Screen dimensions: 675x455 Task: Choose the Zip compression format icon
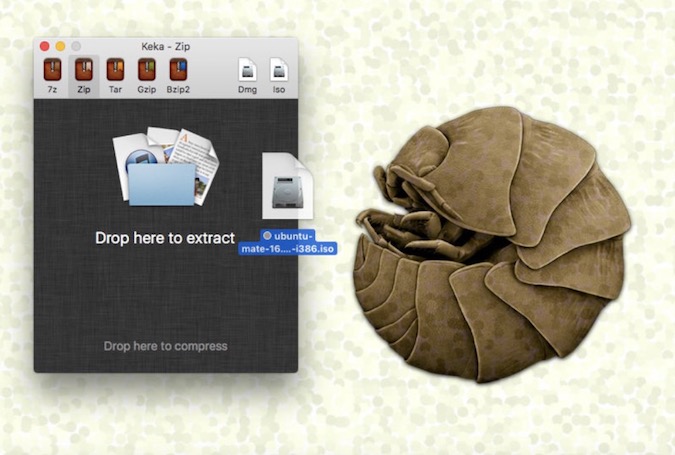tap(84, 70)
